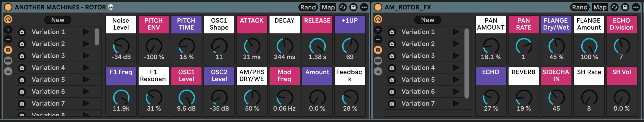Launch Variation 3 in ROTOR rack
The height and width of the screenshot is (122, 644).
click(86, 56)
